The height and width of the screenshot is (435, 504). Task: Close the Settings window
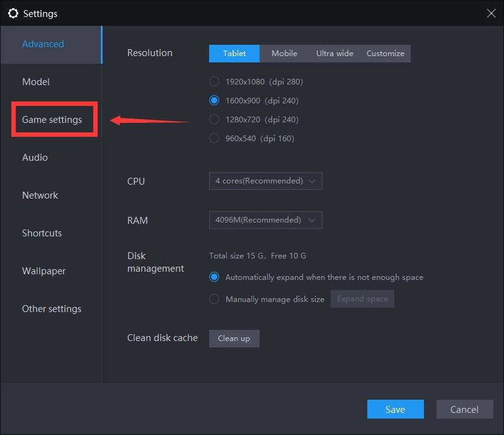pos(491,13)
